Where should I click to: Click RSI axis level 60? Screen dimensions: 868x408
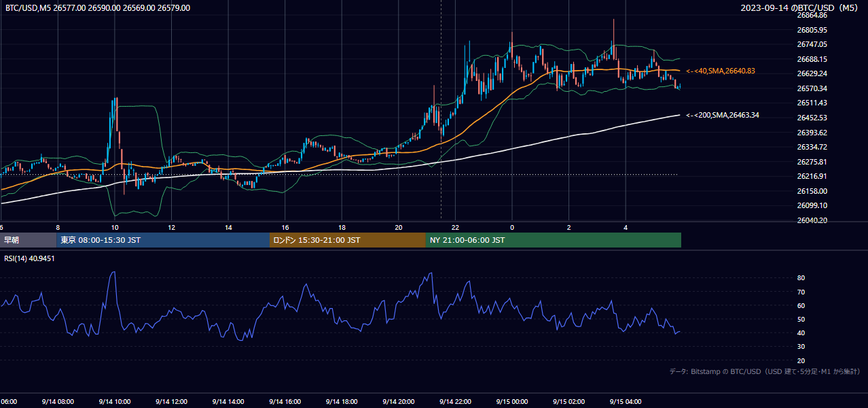tap(801, 305)
